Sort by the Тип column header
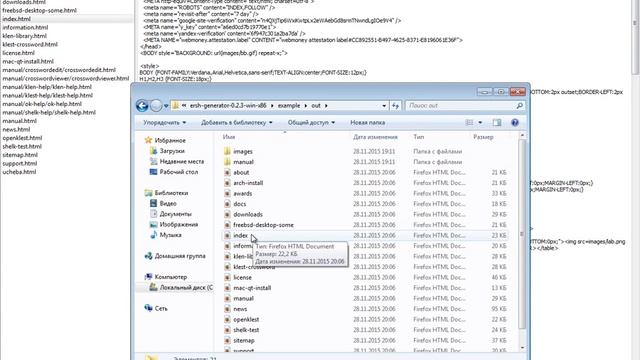This screenshot has width=640, height=360. click(x=418, y=137)
